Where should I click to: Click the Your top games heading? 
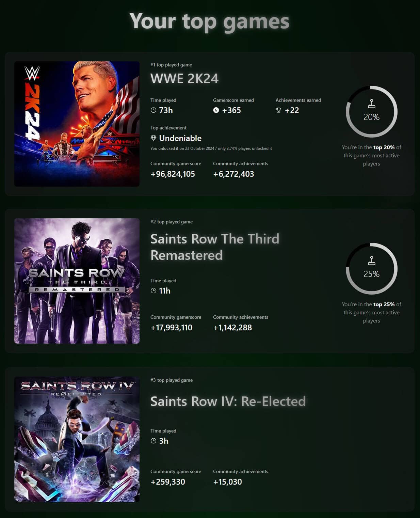(209, 21)
